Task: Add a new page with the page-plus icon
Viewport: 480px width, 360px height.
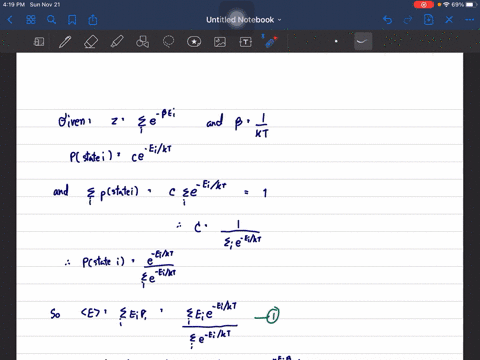Action: pos(428,20)
